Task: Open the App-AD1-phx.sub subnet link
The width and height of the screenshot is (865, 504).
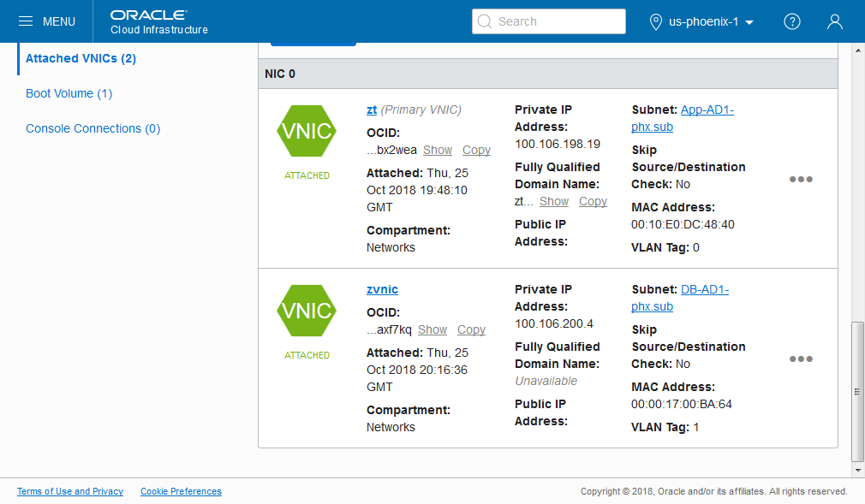Action: pos(707,110)
